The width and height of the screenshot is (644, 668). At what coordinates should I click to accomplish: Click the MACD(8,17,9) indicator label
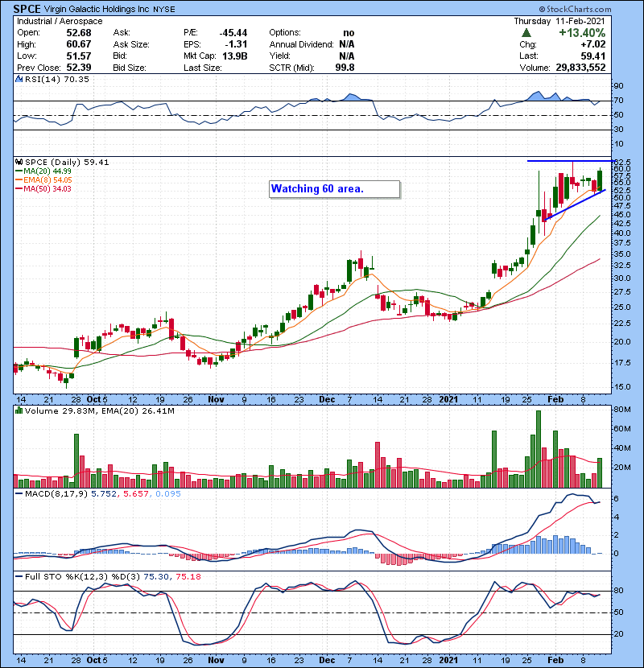click(x=56, y=494)
